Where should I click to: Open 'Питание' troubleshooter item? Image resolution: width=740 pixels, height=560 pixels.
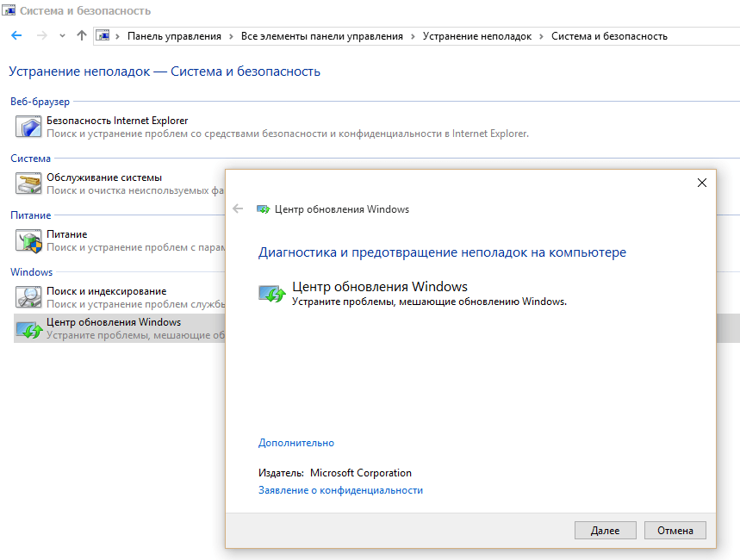[x=67, y=234]
